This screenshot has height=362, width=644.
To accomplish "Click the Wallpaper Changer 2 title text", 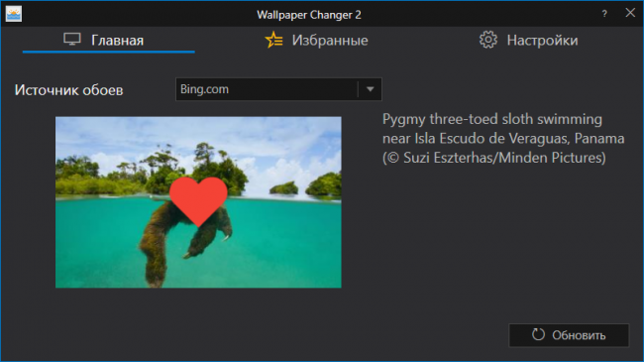I will pos(309,15).
